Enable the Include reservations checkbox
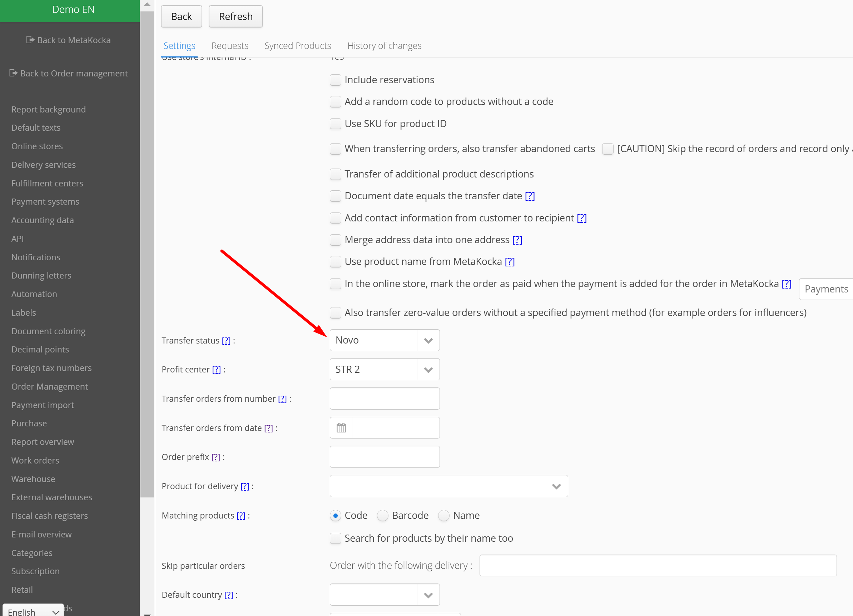This screenshot has width=853, height=616. (335, 80)
